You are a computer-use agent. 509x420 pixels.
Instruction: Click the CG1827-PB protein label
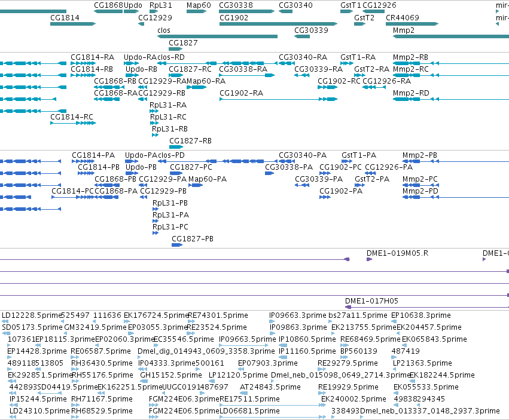click(x=193, y=239)
